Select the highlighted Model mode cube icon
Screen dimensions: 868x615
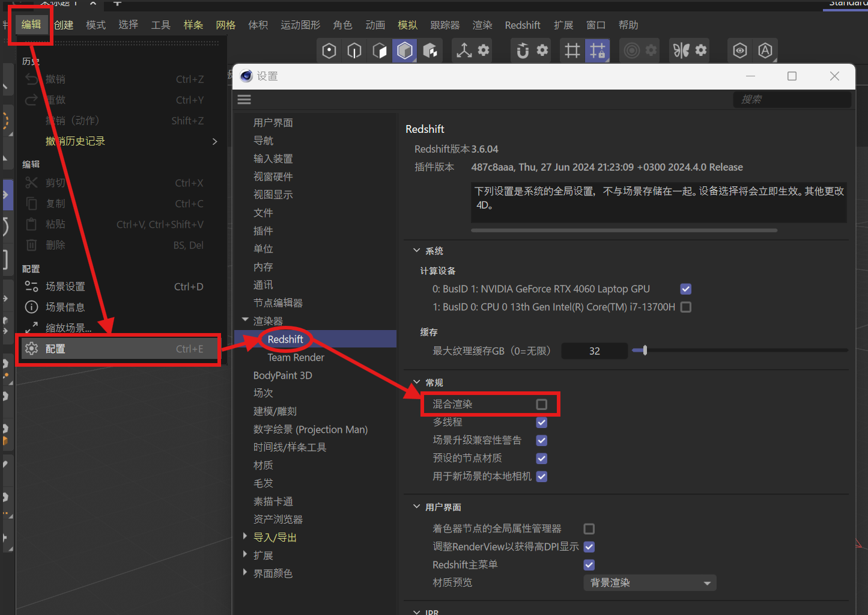point(405,50)
